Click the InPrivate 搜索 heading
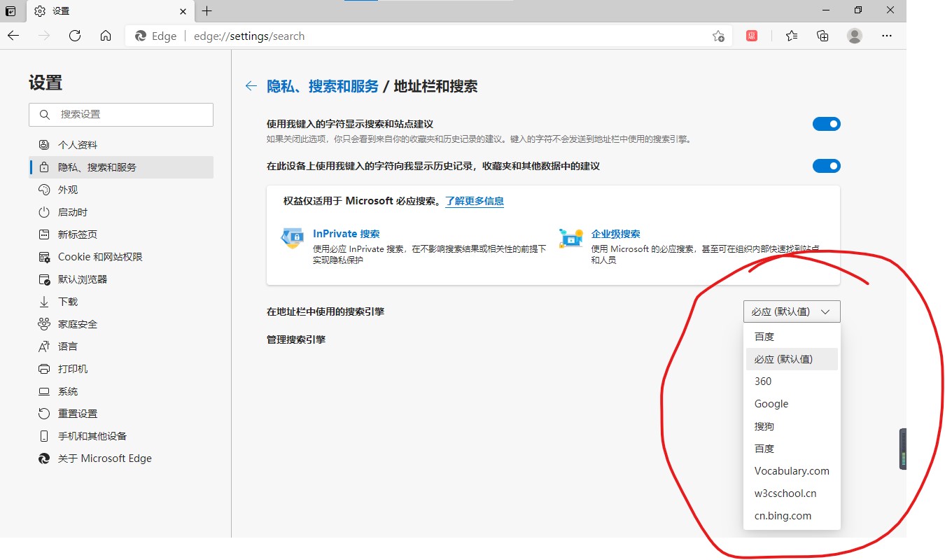The width and height of the screenshot is (945, 560). tap(346, 234)
